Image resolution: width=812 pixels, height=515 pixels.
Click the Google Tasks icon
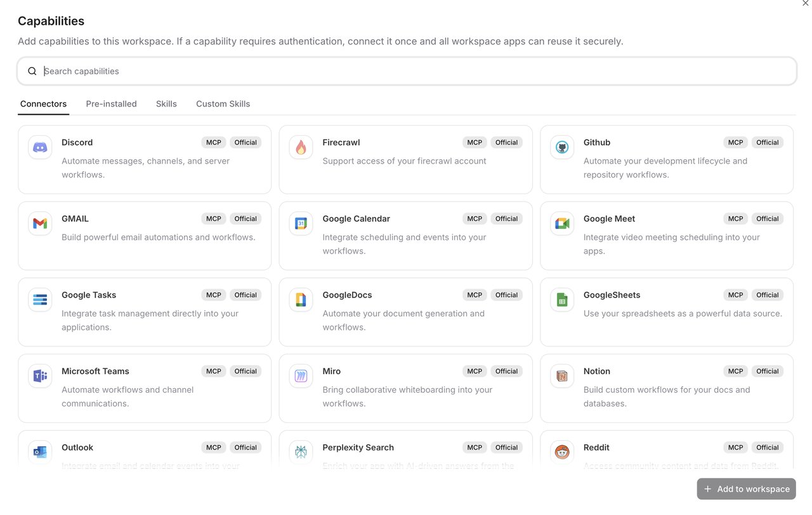click(40, 299)
